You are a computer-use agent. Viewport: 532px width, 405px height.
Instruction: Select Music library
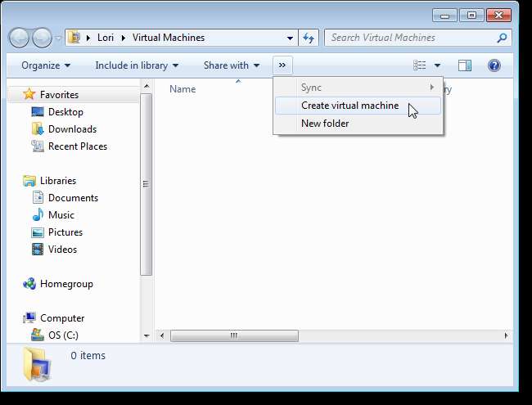pos(61,215)
